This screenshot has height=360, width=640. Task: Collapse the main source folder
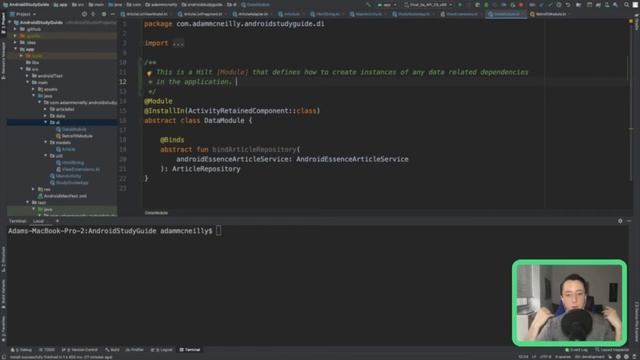pos(28,82)
